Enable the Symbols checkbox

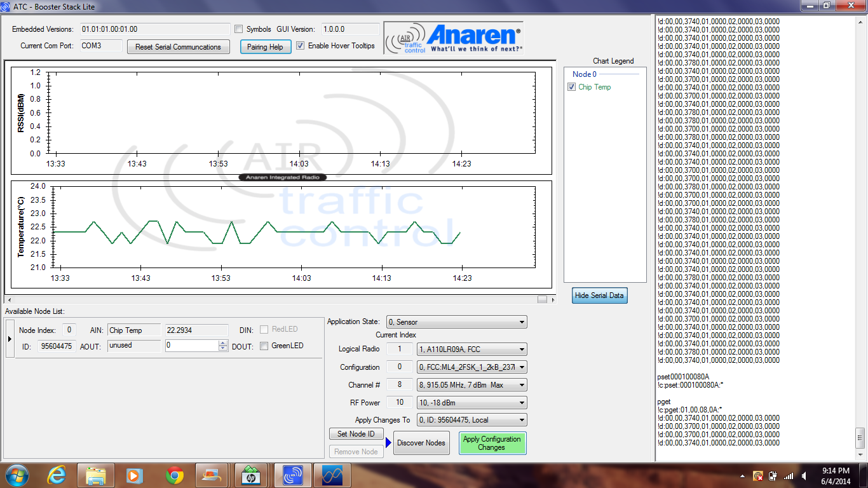pyautogui.click(x=239, y=29)
